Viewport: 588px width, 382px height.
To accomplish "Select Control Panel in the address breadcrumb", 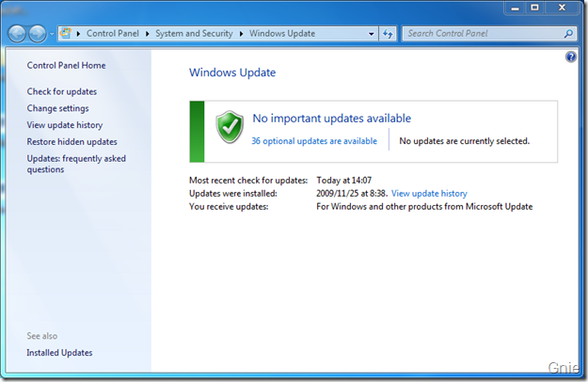I will 111,34.
